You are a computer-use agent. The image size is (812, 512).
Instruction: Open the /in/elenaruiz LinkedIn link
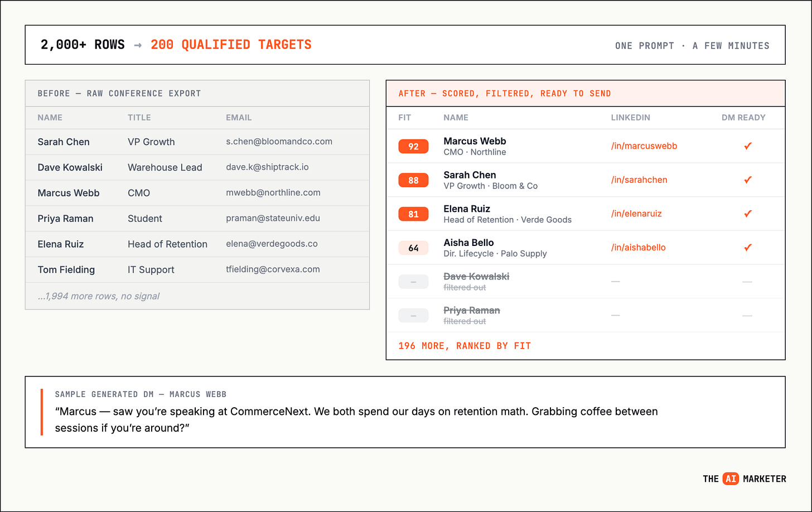point(636,214)
